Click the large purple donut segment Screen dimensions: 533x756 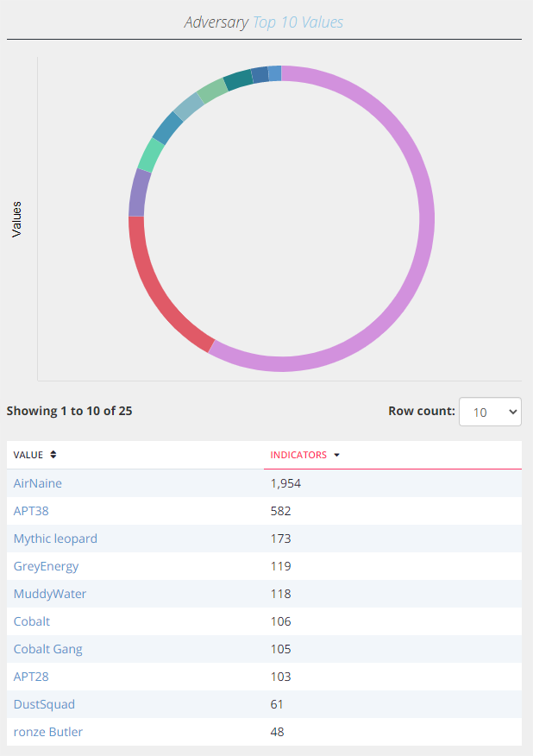coord(427,219)
